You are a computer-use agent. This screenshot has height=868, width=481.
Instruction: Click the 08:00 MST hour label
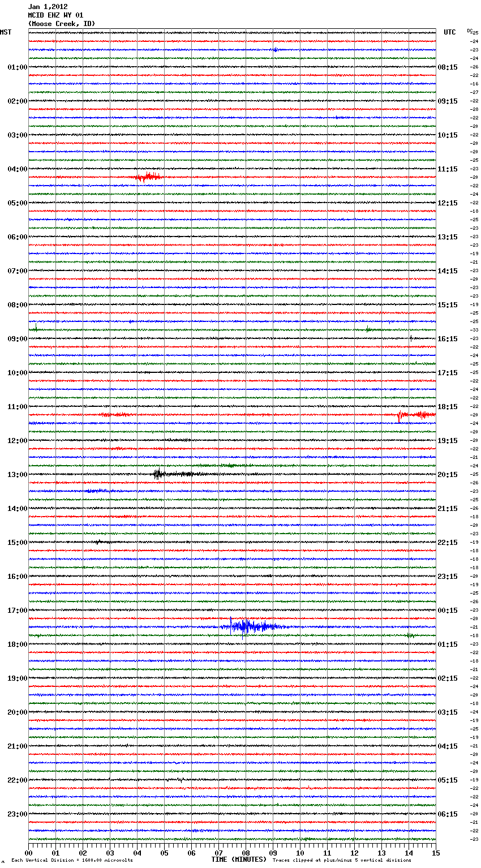pyautogui.click(x=18, y=305)
